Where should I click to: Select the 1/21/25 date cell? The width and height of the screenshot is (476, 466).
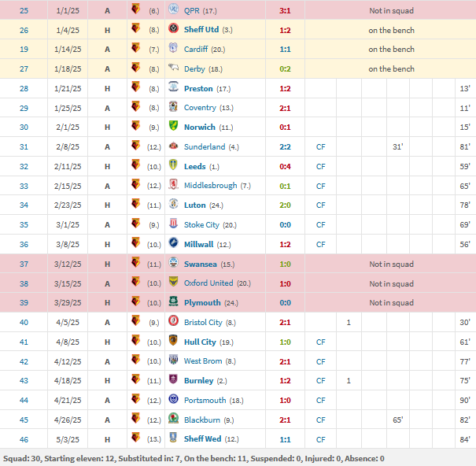pyautogui.click(x=68, y=89)
